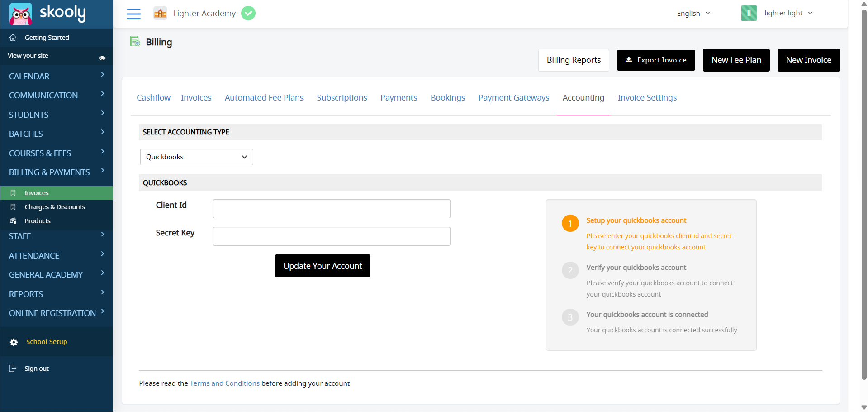The height and width of the screenshot is (412, 868).
Task: Click the green verified checkmark badge
Action: (x=248, y=13)
